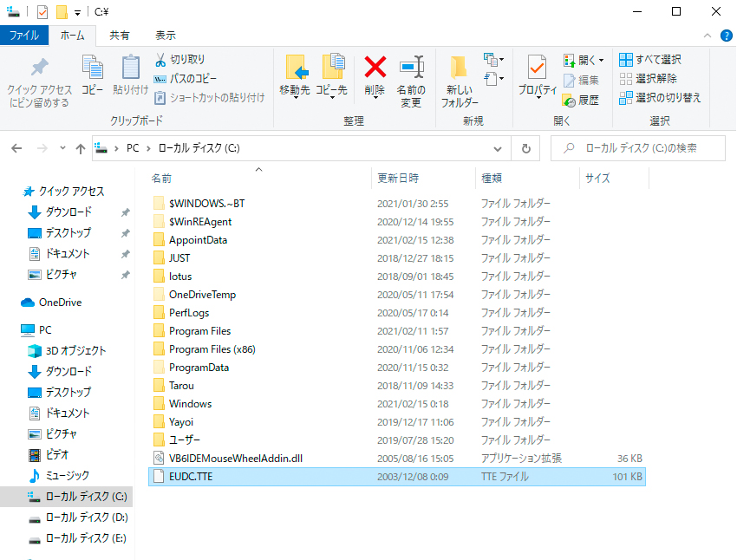Click Rename (名前の変更) icon
Image resolution: width=737 pixels, height=560 pixels.
(x=411, y=67)
